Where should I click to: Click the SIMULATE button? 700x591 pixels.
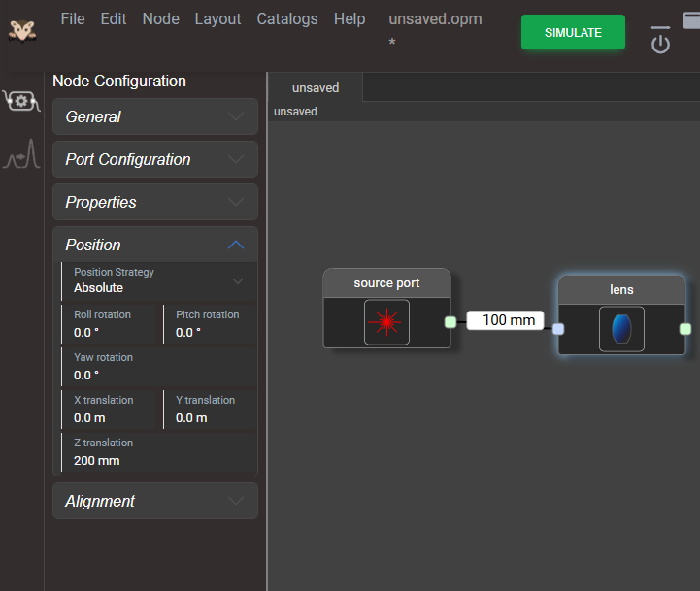point(573,32)
